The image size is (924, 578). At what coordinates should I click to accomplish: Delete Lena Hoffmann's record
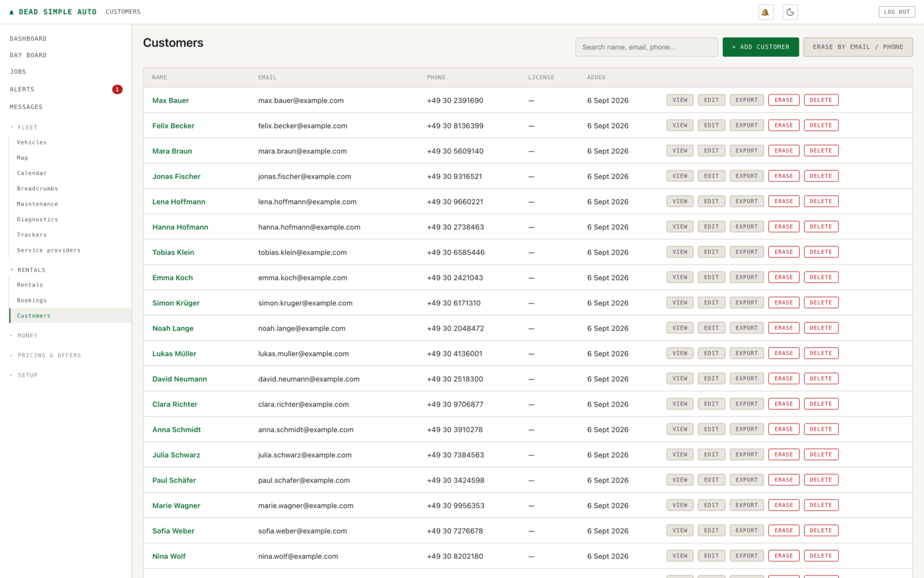[x=821, y=201]
